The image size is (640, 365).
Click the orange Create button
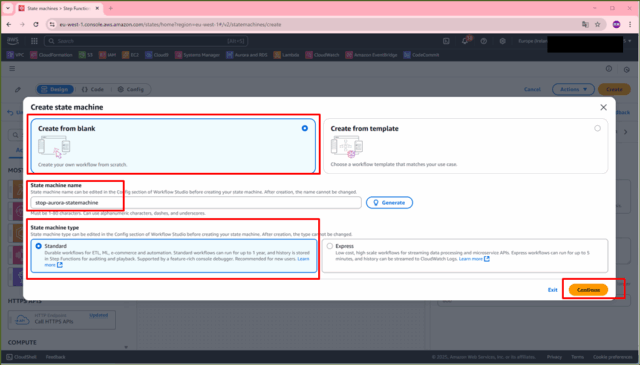[614, 89]
